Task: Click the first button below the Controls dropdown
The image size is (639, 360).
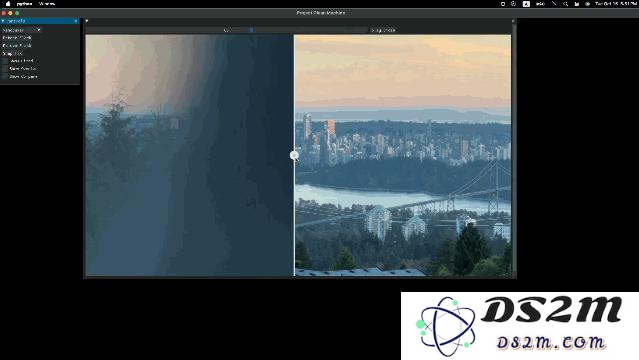Action: pyautogui.click(x=17, y=38)
